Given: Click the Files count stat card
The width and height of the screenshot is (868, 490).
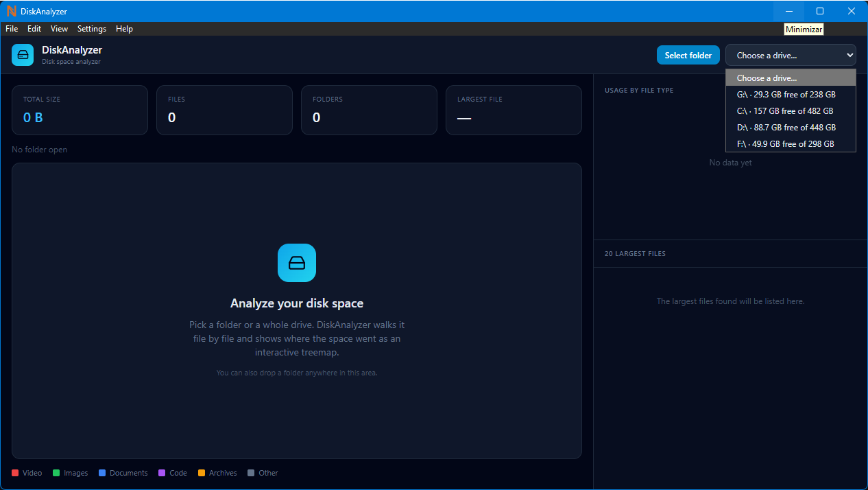Looking at the screenshot, I should [x=224, y=110].
